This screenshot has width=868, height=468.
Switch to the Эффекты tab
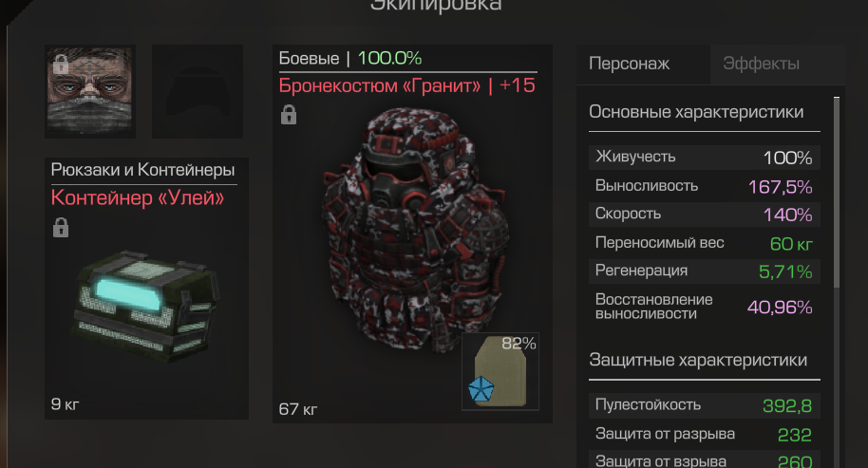point(761,64)
